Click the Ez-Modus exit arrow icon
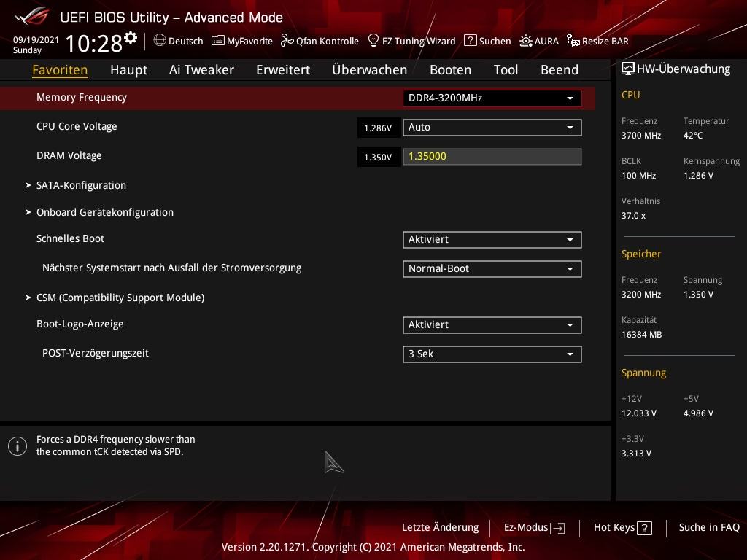This screenshot has width=747, height=560. point(558,528)
